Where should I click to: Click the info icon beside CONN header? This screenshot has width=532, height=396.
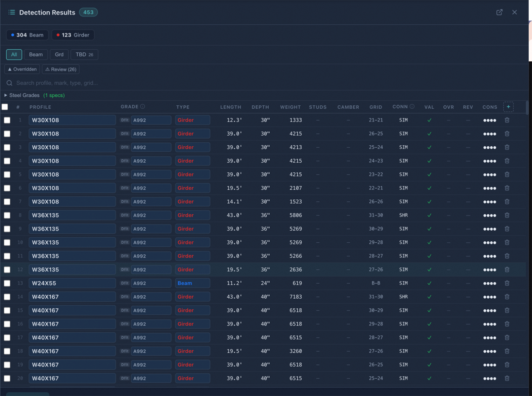tap(412, 106)
